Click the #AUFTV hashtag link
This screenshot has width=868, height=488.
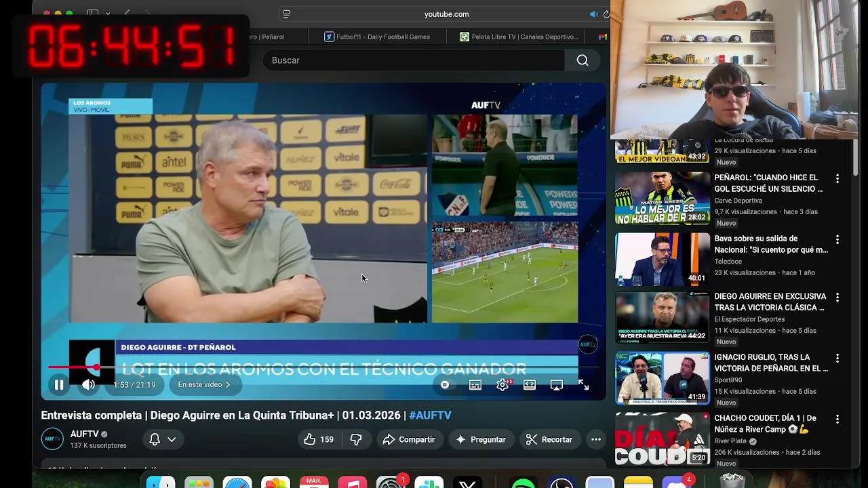(x=430, y=415)
